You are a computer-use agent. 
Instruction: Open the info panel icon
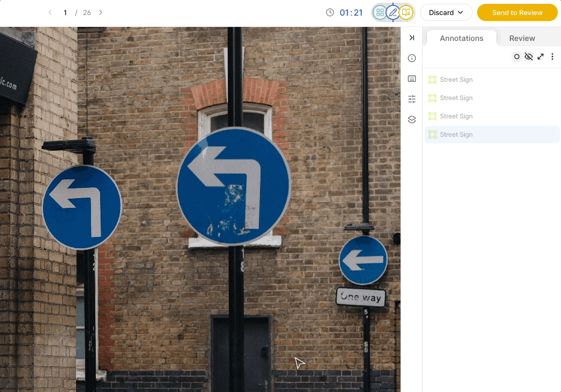[412, 58]
